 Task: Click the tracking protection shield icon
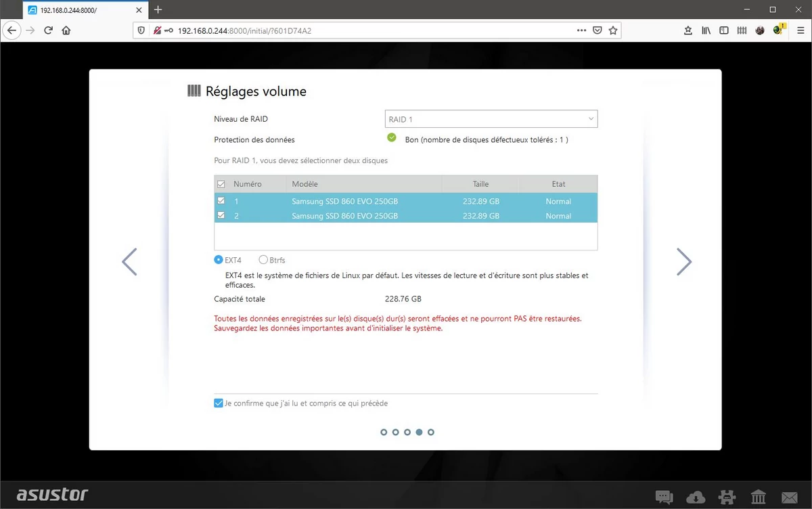(141, 30)
